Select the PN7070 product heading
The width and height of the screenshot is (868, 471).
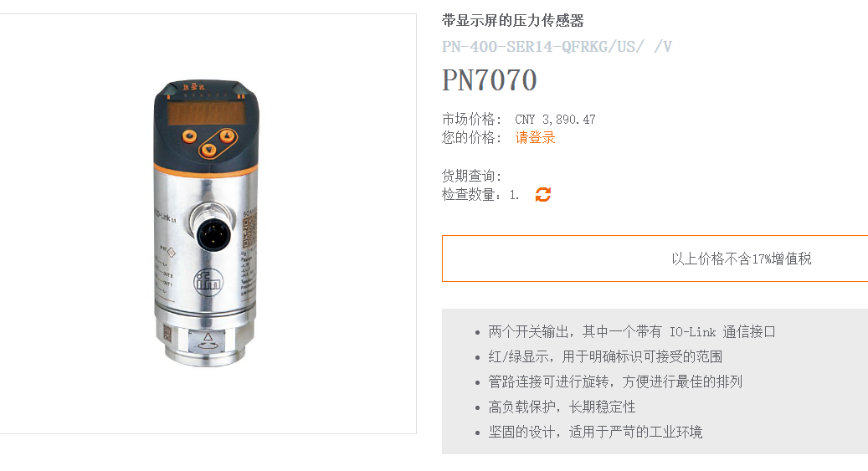tap(490, 80)
